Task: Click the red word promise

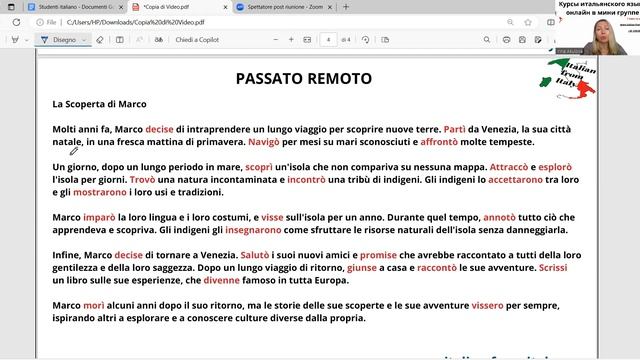Action: point(378,255)
